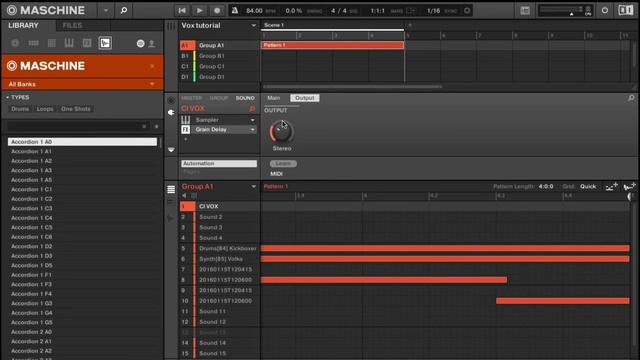Screen dimensions: 640x360
Task: Clear the browser search with the x icon
Action: pyautogui.click(x=144, y=127)
